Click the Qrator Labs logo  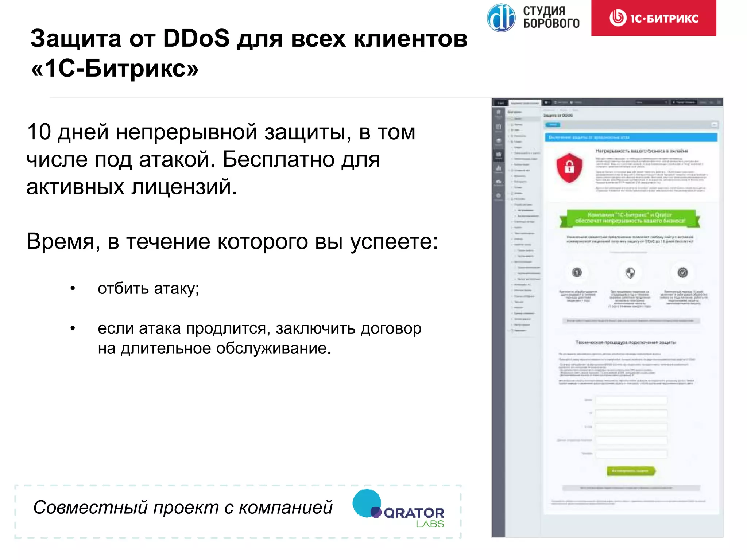pos(399,509)
